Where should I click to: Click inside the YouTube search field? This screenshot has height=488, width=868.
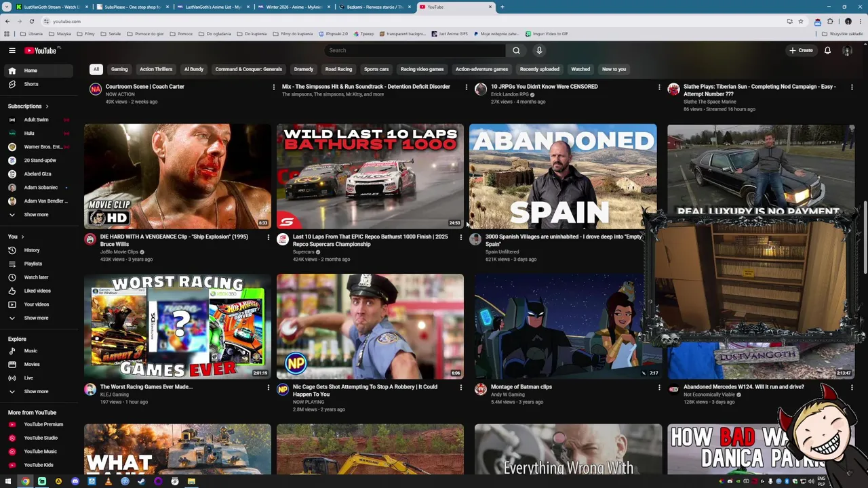click(415, 50)
